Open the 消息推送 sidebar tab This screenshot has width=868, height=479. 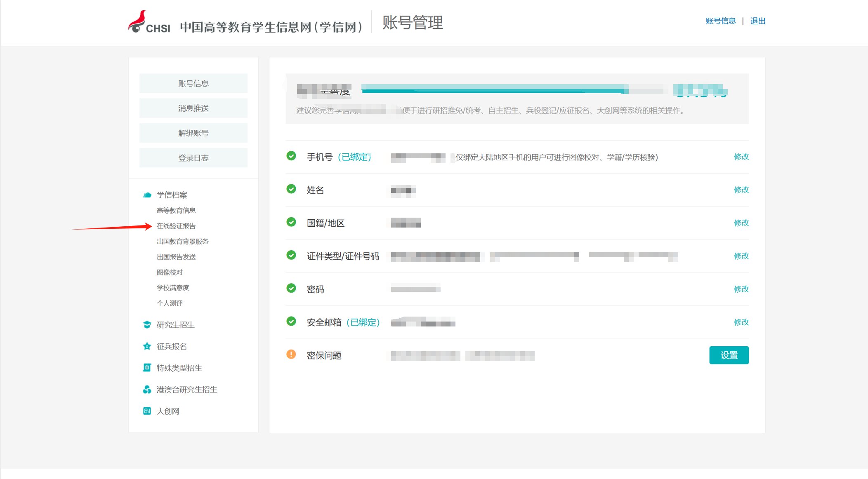[x=193, y=108]
